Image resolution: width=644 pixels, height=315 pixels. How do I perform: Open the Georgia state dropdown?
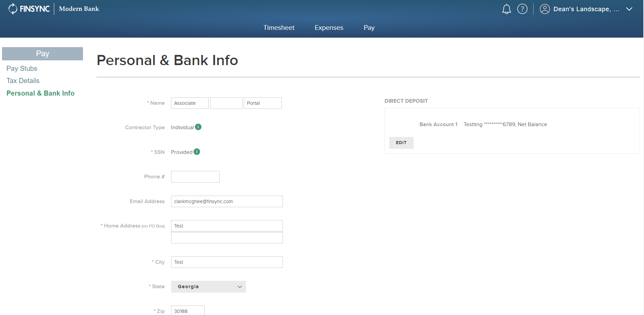pyautogui.click(x=208, y=287)
